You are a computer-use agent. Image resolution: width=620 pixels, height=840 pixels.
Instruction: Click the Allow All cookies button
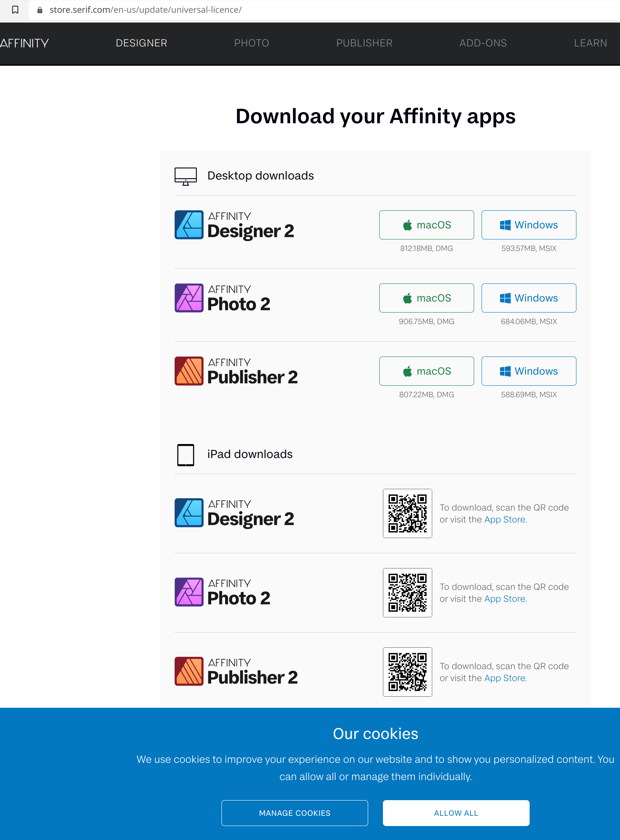click(456, 813)
